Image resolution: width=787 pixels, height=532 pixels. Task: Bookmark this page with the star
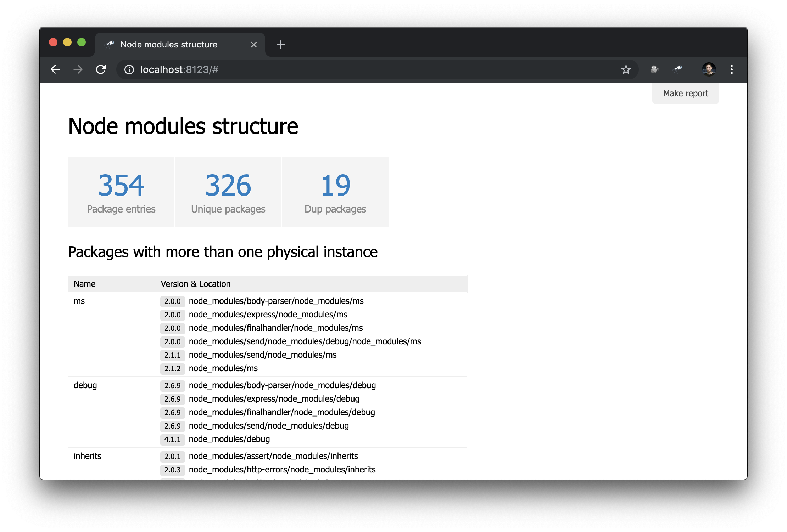626,69
